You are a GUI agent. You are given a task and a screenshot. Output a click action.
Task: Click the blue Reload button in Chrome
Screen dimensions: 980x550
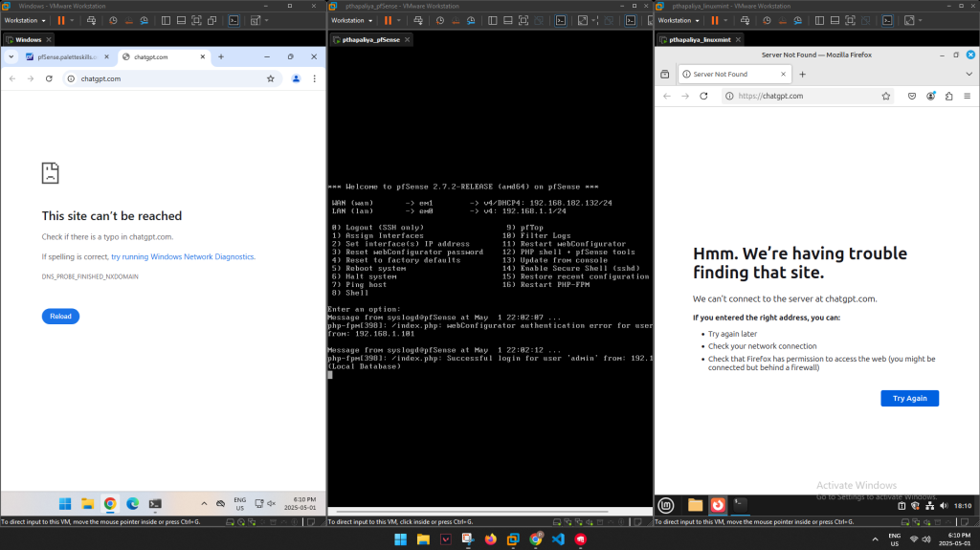60,317
